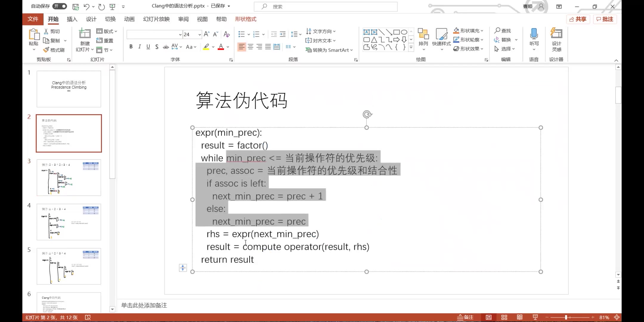Open Shape Fill (形状填充) dropdown
The image size is (644, 322).
coord(468,30)
